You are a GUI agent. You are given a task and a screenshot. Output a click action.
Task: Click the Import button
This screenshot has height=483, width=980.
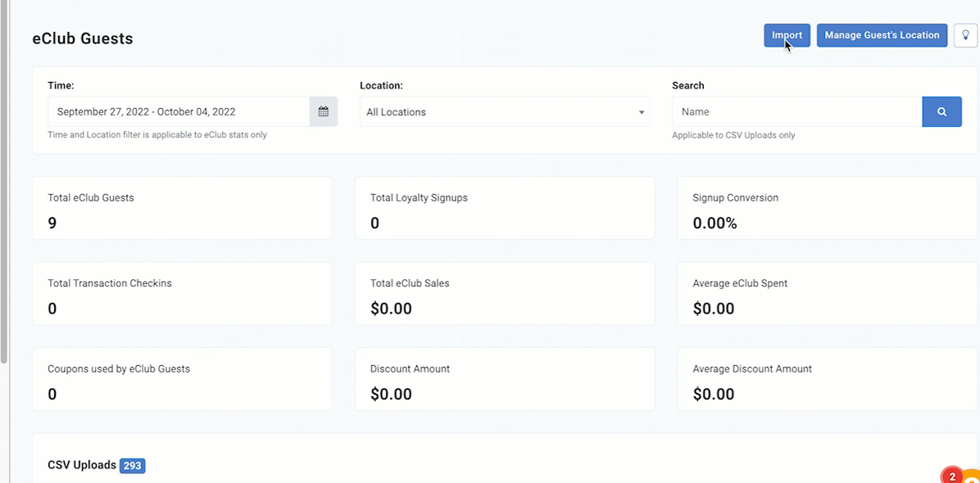pos(787,35)
